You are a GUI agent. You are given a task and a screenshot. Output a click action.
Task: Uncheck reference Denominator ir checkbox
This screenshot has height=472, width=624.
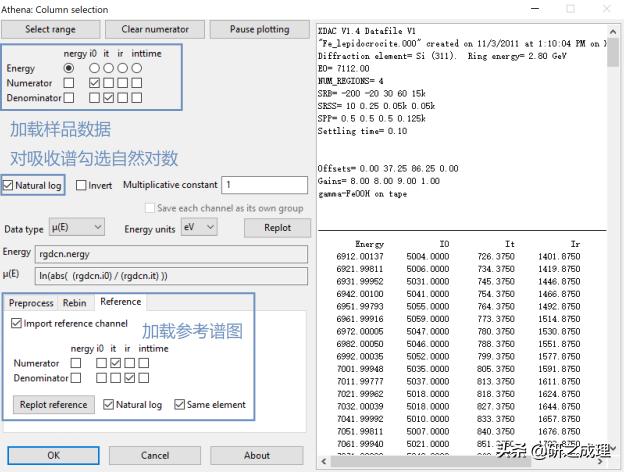coord(129,378)
